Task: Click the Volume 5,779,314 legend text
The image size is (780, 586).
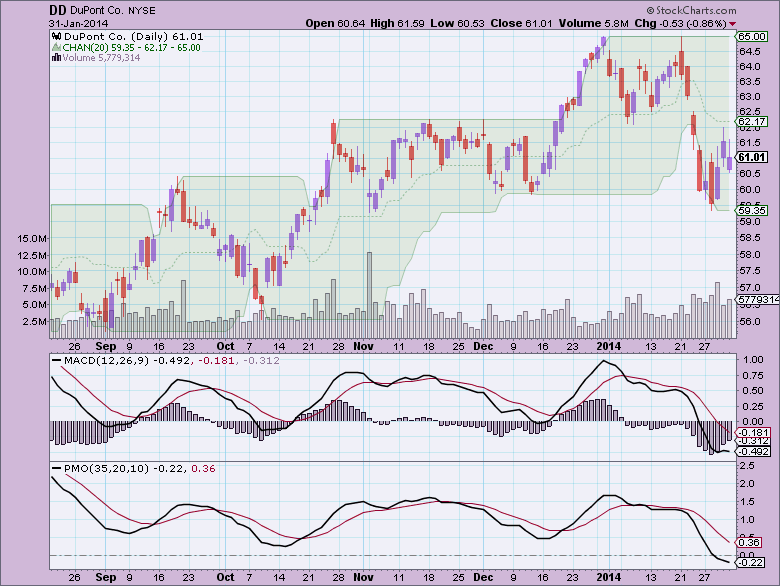Action: tap(101, 58)
